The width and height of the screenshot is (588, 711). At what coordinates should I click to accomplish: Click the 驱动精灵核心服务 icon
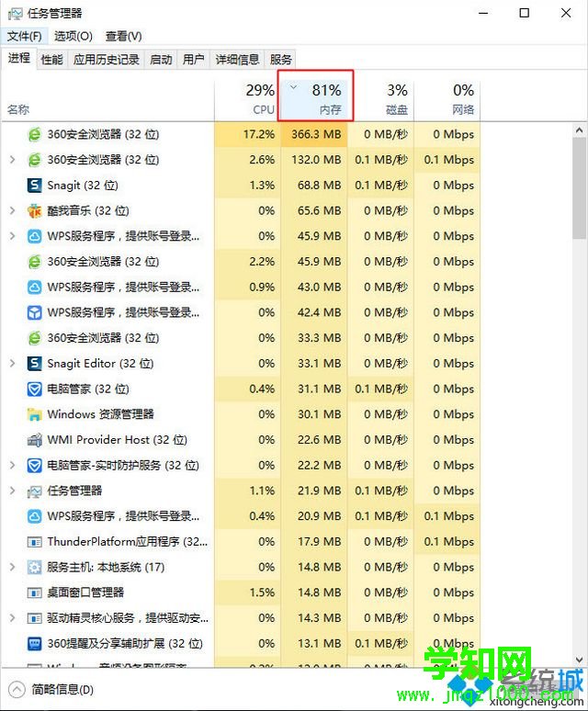pyautogui.click(x=35, y=617)
